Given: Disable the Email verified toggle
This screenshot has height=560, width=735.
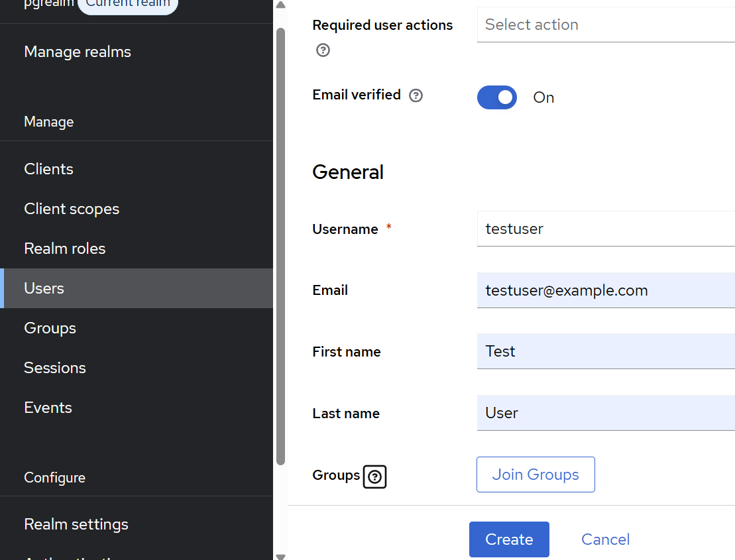Looking at the screenshot, I should [x=496, y=97].
